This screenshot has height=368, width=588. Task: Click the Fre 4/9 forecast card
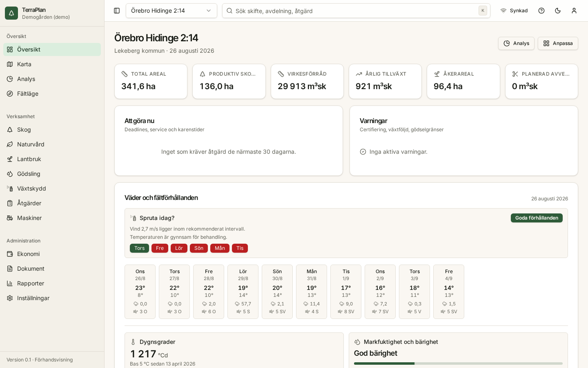point(449,292)
